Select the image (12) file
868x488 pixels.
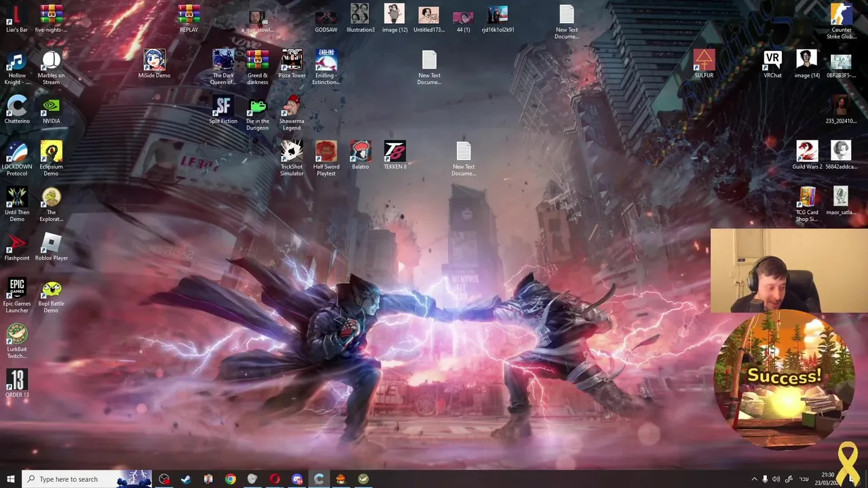click(395, 18)
